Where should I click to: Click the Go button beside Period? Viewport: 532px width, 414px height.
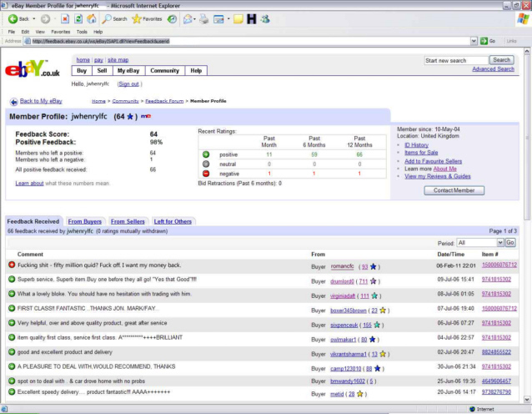point(510,243)
